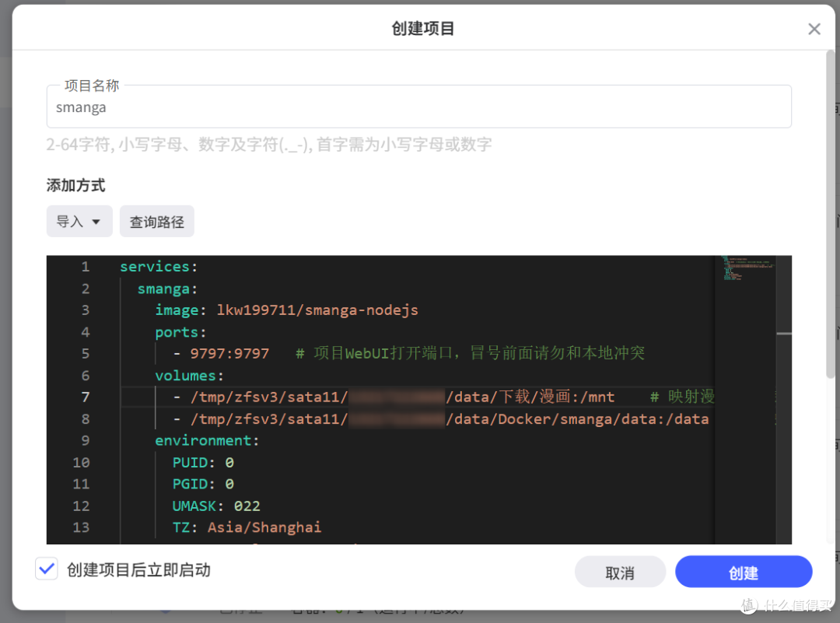Click the WebUI port comment text
This screenshot has height=623, width=840.
pyautogui.click(x=471, y=354)
